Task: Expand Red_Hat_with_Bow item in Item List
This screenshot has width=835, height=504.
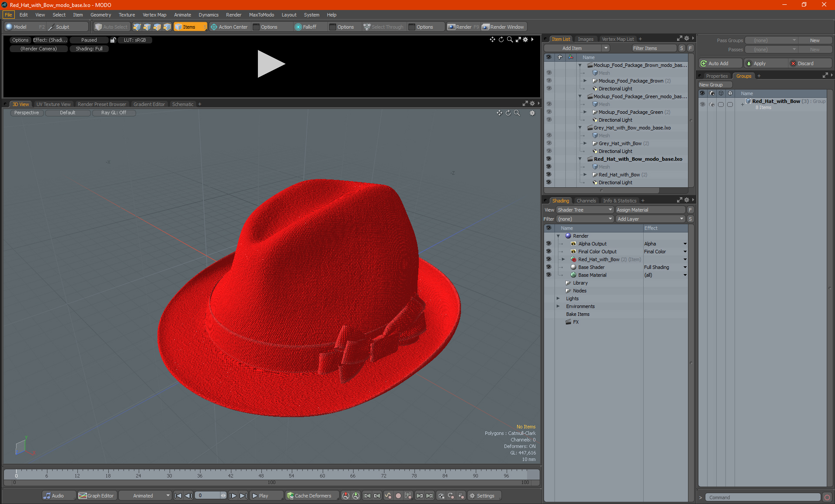Action: [x=585, y=175]
